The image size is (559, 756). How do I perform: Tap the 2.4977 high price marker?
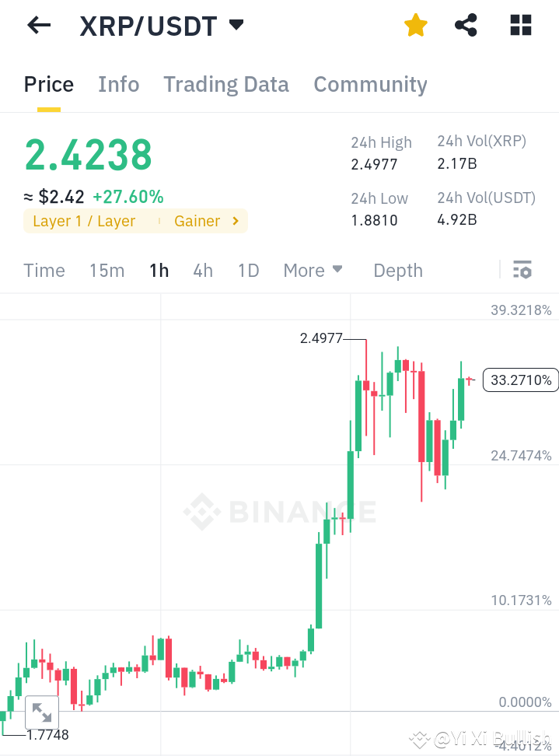tap(321, 338)
